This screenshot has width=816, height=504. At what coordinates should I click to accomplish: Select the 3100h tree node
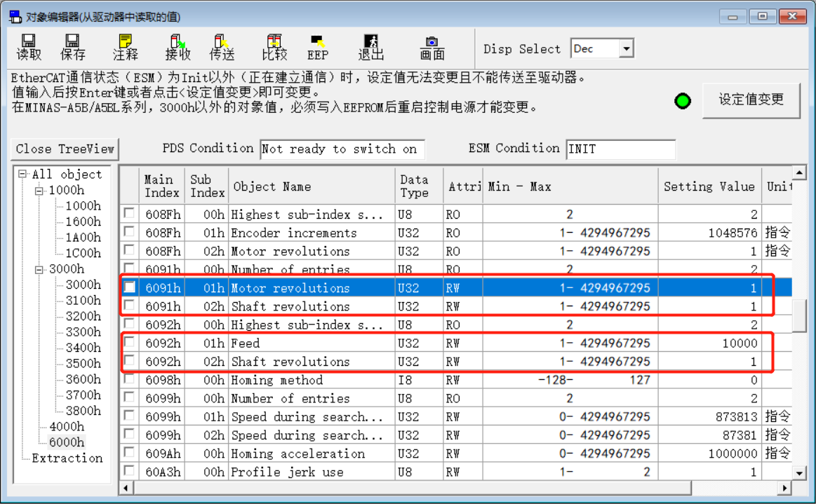click(x=83, y=301)
